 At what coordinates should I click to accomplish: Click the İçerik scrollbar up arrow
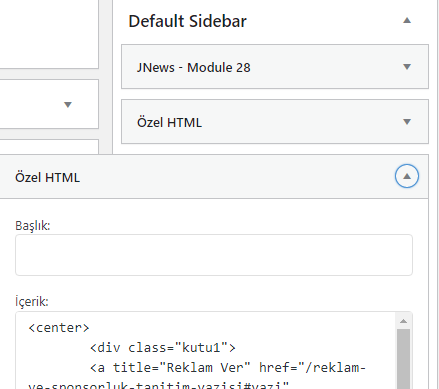[x=403, y=321]
